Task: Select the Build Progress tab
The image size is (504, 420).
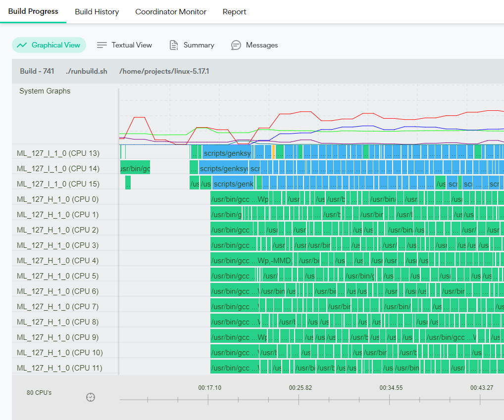Action: (x=33, y=11)
